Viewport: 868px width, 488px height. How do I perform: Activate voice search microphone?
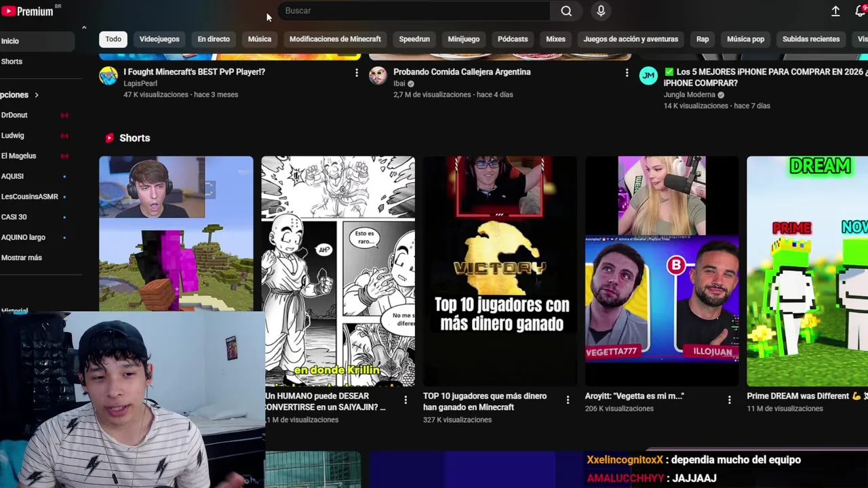601,11
